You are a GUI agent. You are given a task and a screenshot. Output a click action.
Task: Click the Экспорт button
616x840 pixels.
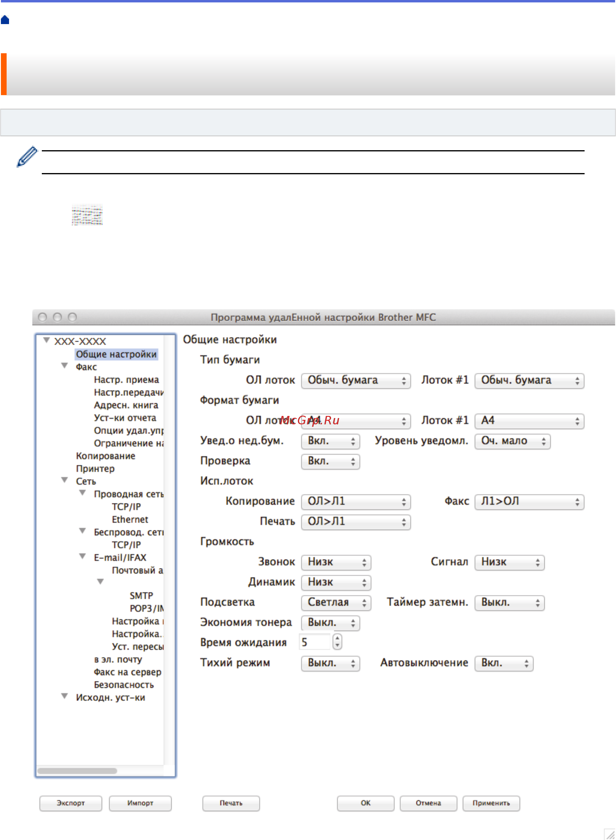click(71, 803)
